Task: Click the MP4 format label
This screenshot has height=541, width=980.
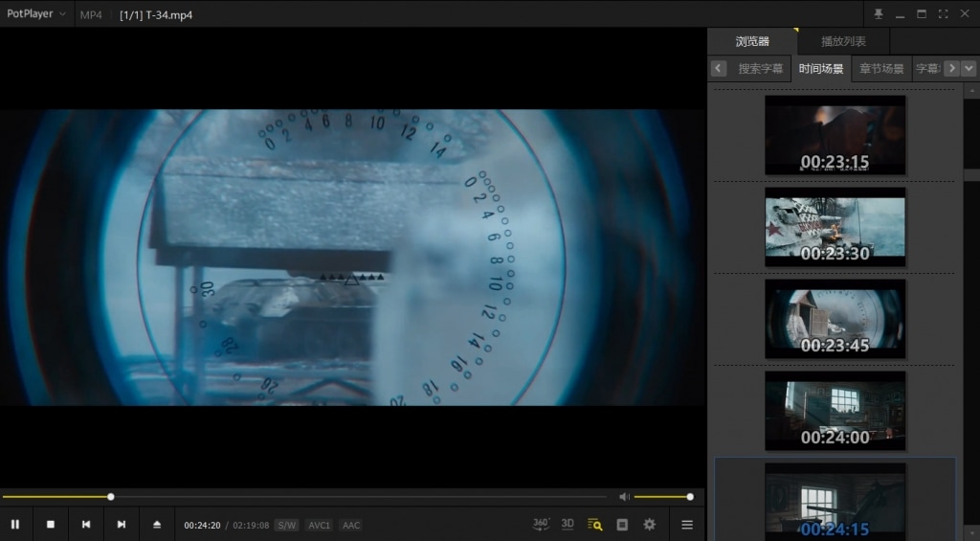Action: 91,15
